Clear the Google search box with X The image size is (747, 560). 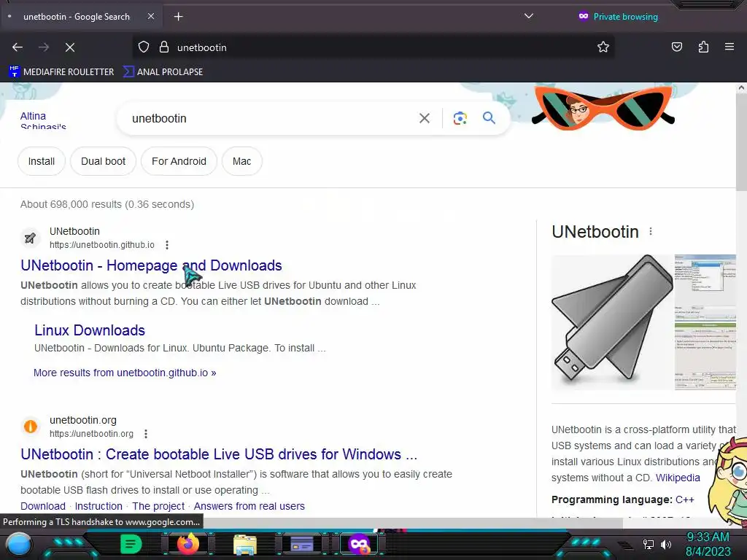coord(424,118)
